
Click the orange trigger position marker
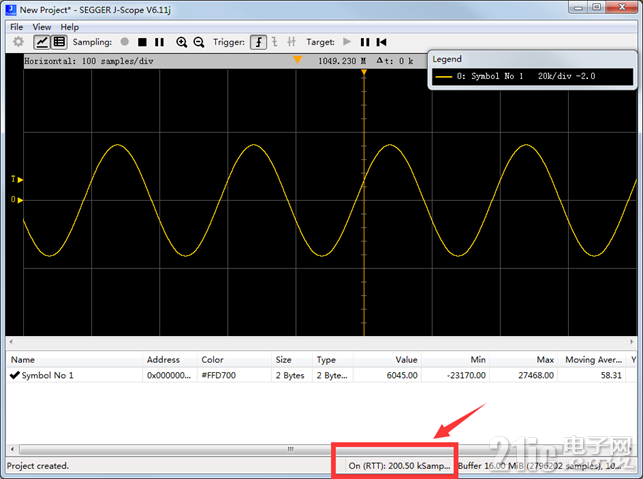[298, 60]
